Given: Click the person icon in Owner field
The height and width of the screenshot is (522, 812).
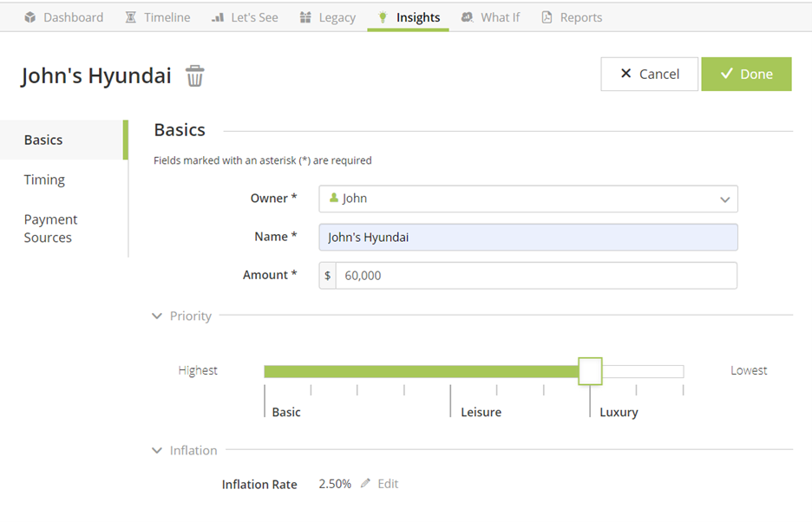Looking at the screenshot, I should coord(333,199).
